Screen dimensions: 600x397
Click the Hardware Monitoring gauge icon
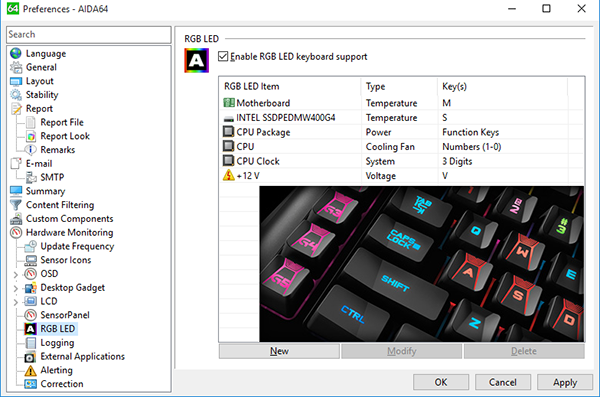16,232
